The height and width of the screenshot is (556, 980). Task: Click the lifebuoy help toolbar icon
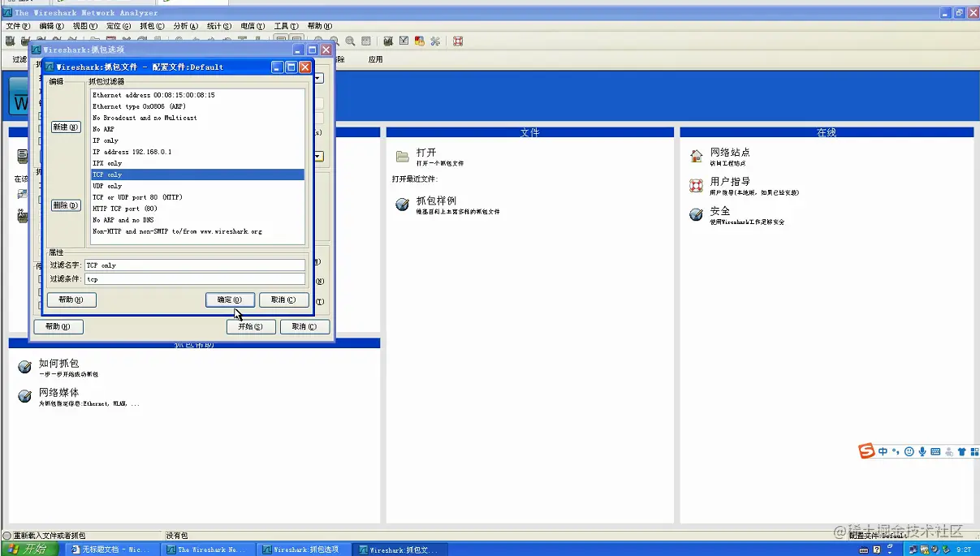pos(458,41)
